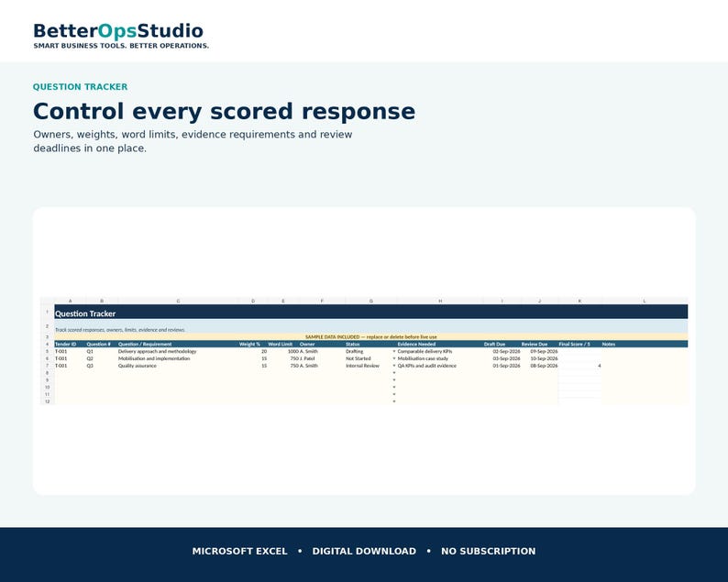Image resolution: width=728 pixels, height=582 pixels.
Task: Click the Question Tracker title in row 1
Action: pyautogui.click(x=85, y=313)
